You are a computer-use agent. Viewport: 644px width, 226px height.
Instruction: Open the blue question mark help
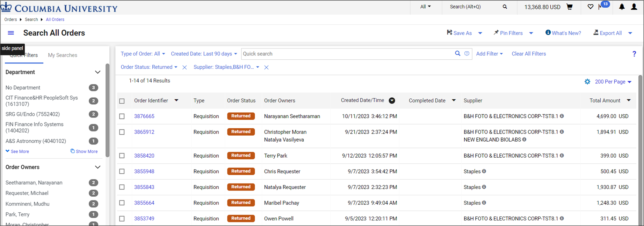coord(634,54)
